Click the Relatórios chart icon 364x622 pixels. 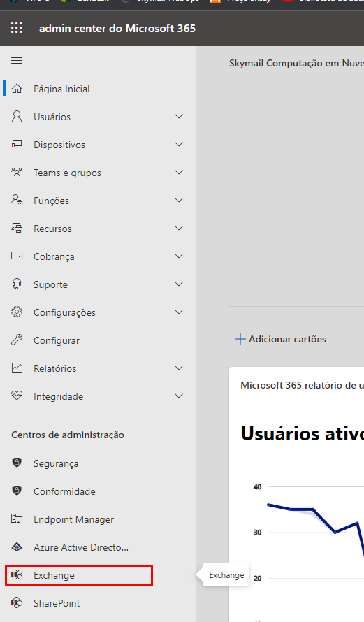[x=17, y=368]
